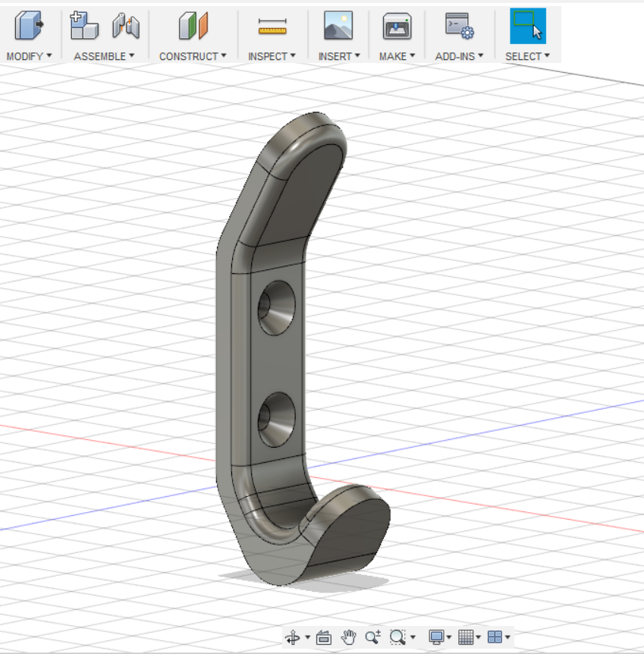Screen dimensions: 644x654
Task: Expand the Viewports dropdown arrow
Action: pos(507,637)
